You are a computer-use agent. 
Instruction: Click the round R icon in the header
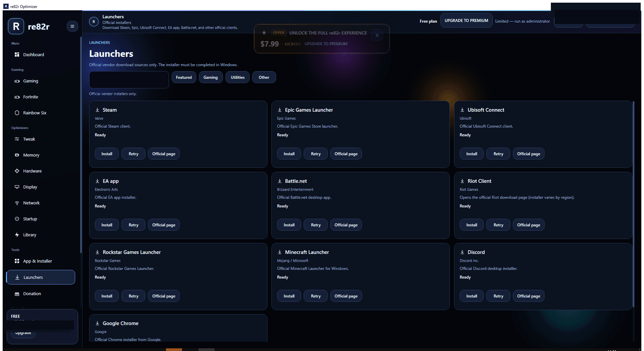94,22
